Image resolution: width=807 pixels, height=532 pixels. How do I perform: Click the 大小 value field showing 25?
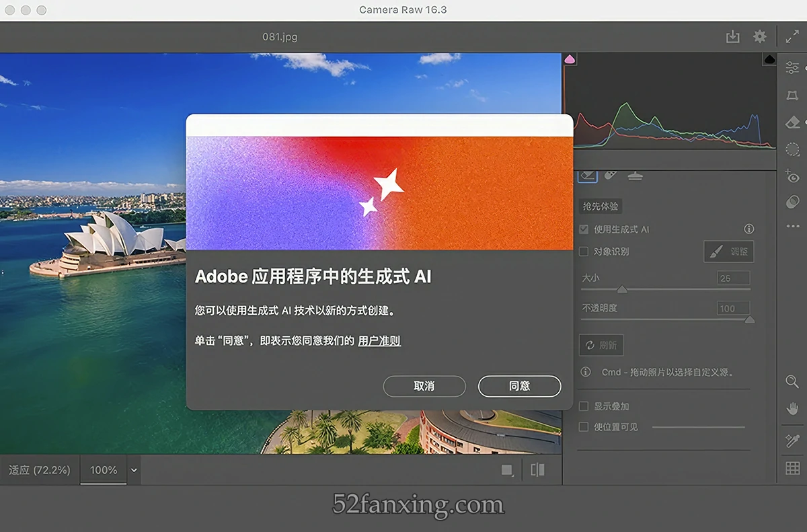tap(733, 278)
